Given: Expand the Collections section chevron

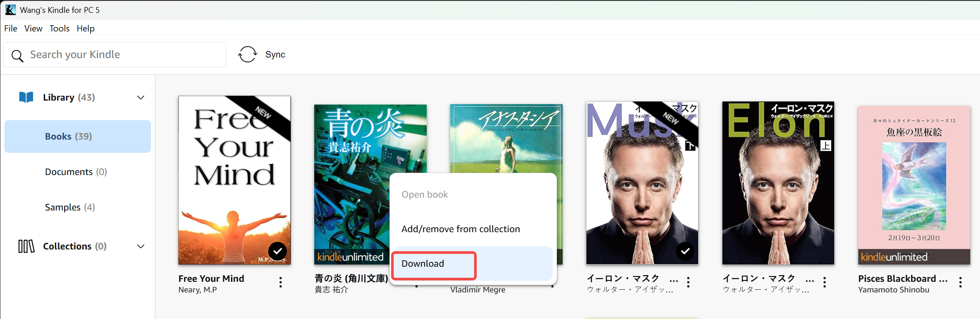Looking at the screenshot, I should (141, 246).
